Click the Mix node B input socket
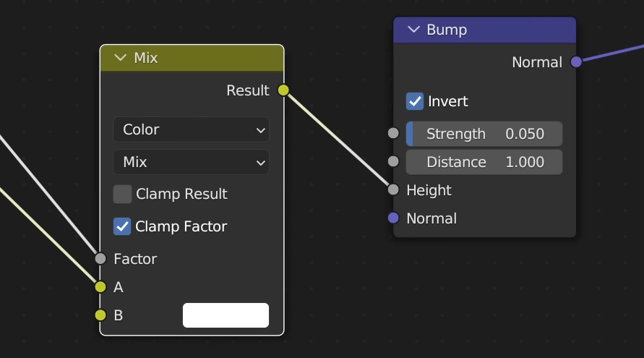644x358 pixels. pos(100,315)
